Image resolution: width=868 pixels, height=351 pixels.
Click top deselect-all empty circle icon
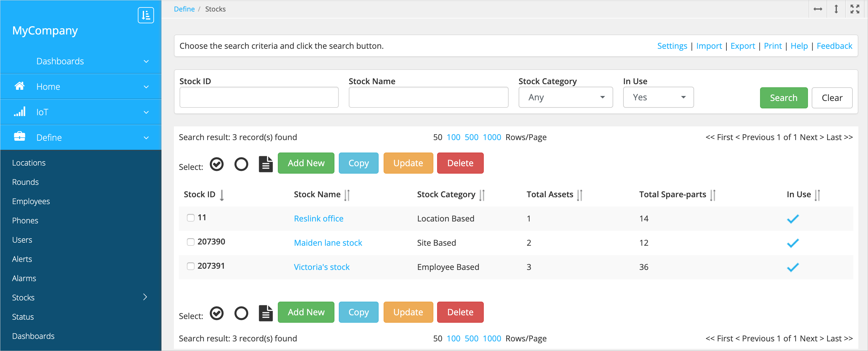pos(241,164)
